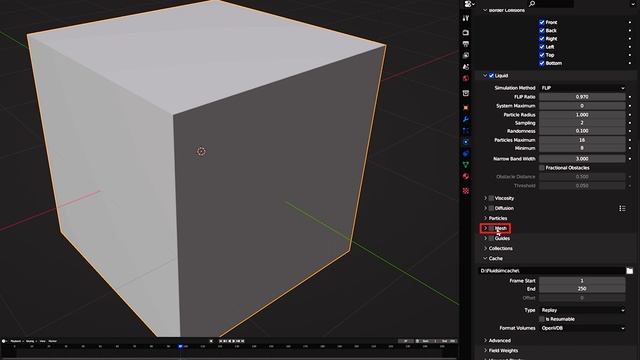640x360 pixels.
Task: Click the cache folder browse icon
Action: coord(629,271)
